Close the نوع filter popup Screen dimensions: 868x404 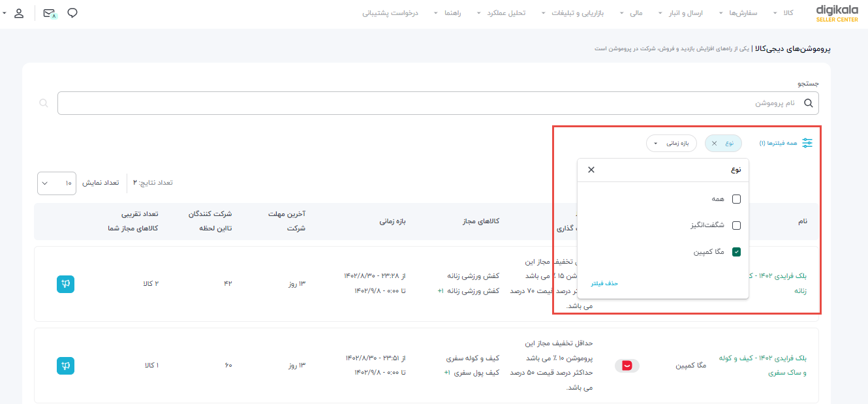coord(591,170)
